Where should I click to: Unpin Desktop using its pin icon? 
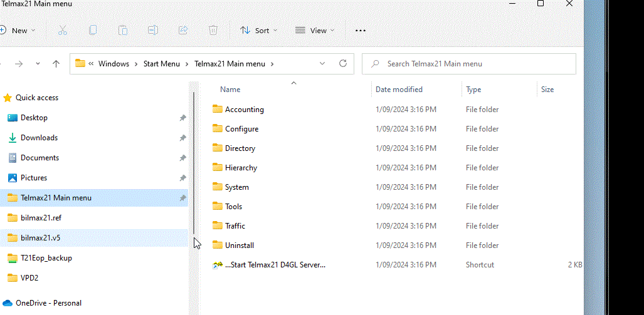tap(182, 118)
